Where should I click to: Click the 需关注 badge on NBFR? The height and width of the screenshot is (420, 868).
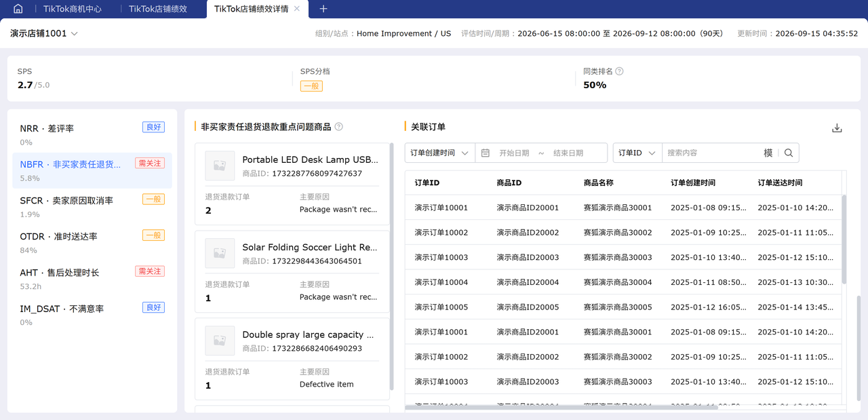pyautogui.click(x=150, y=164)
